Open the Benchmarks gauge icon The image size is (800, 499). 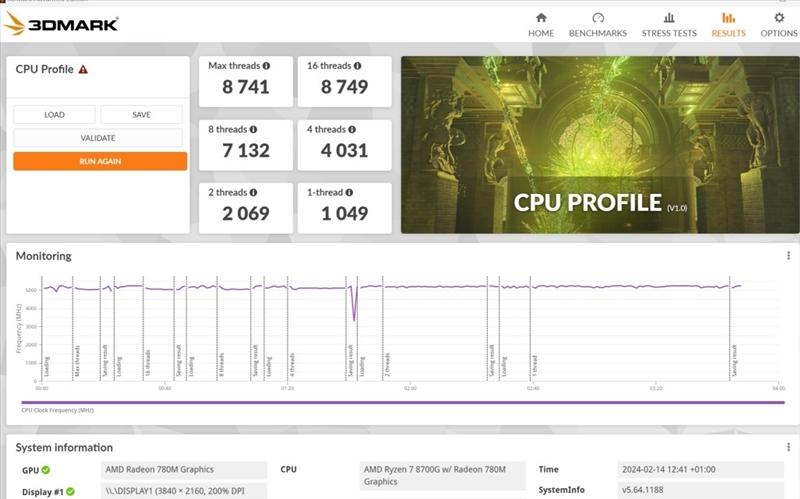(x=598, y=18)
